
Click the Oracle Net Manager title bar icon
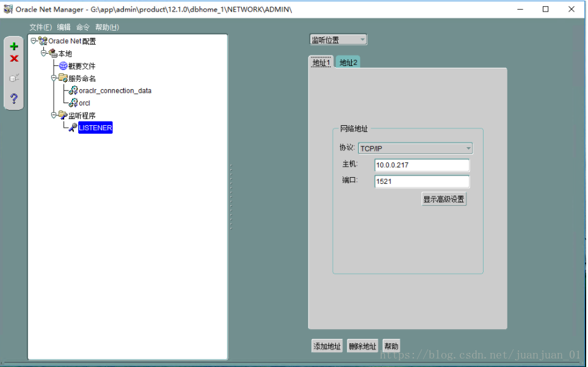tap(8, 9)
